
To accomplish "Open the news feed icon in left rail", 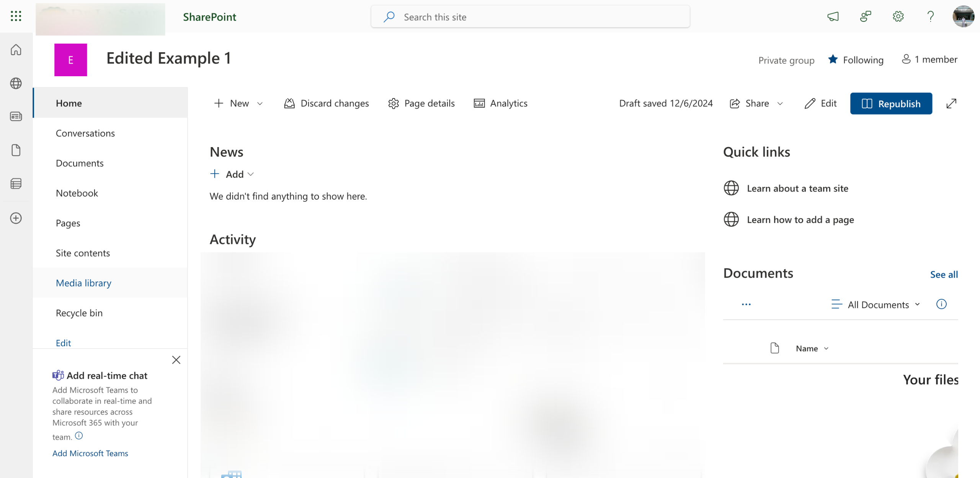I will pos(16,116).
